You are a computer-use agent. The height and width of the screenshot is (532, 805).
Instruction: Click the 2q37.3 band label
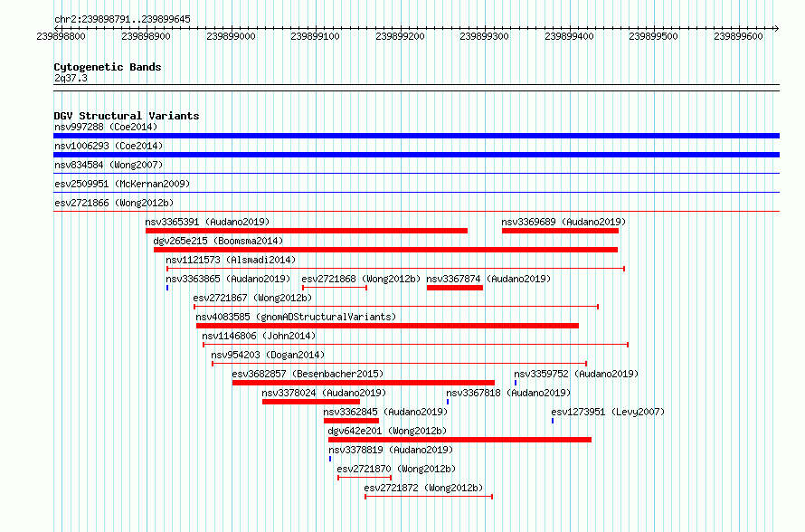pos(71,78)
